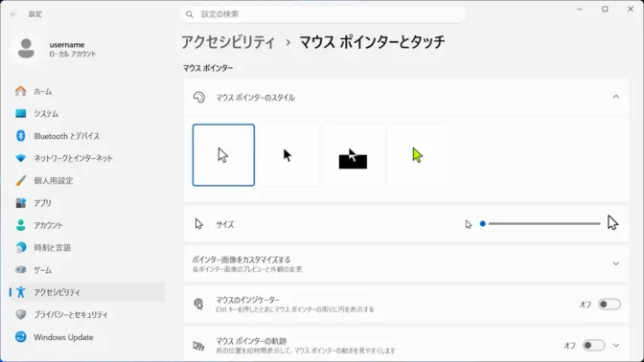The height and width of the screenshot is (362, 644).
Task: Click the マウス ポインター section heading
Action: pyautogui.click(x=208, y=68)
